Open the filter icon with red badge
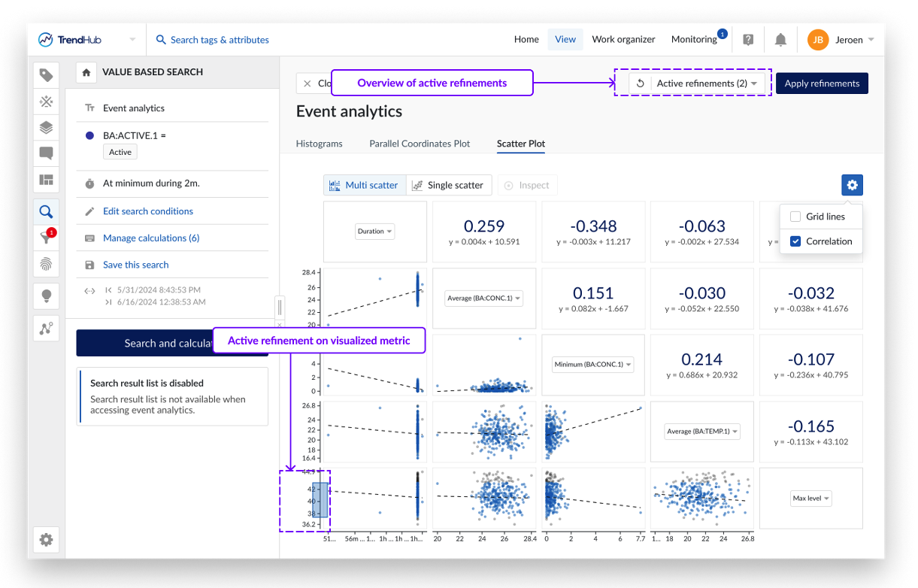This screenshot has height=588, width=918. [46, 238]
